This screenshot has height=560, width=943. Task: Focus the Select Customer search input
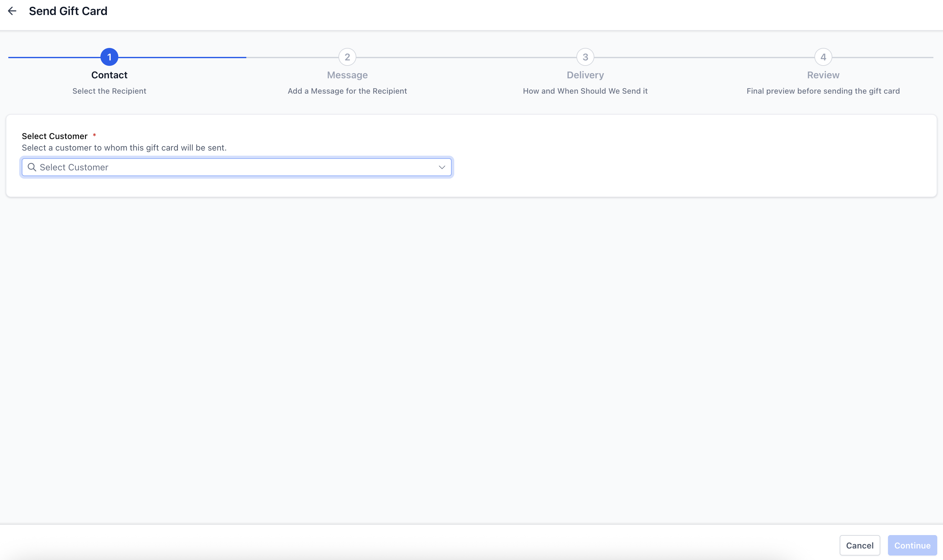(x=234, y=167)
